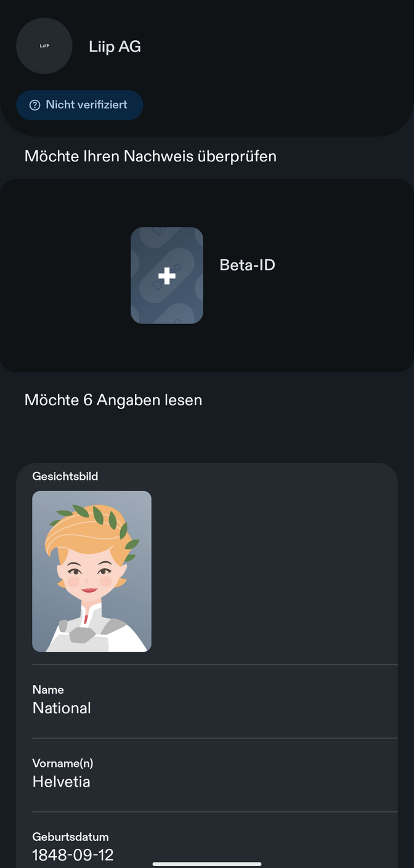Screen dimensions: 414x868
Task: Select the Beta-ID credential card image
Action: pos(166,275)
